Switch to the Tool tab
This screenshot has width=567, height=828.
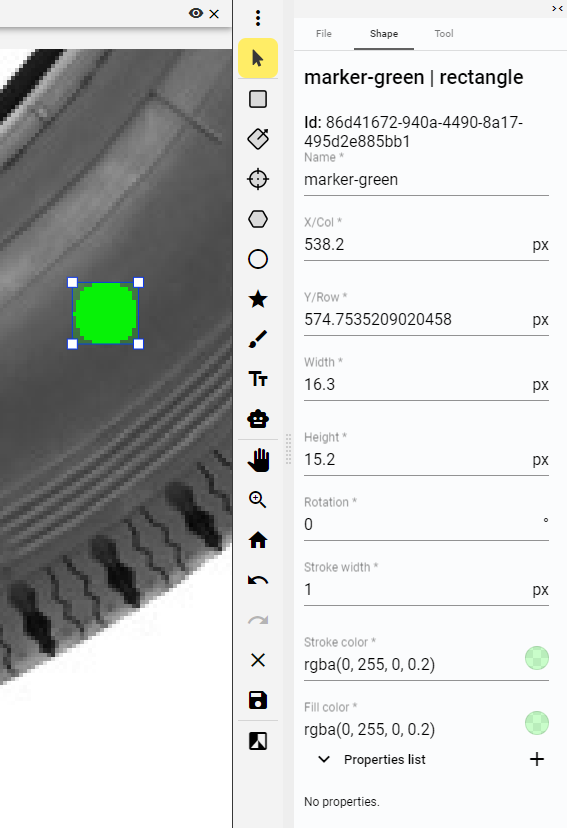click(x=444, y=34)
